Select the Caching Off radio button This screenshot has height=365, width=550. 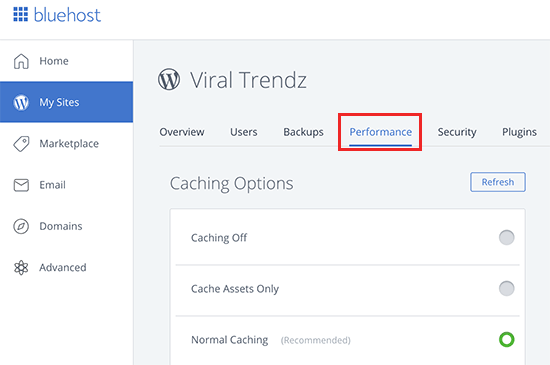click(x=507, y=237)
